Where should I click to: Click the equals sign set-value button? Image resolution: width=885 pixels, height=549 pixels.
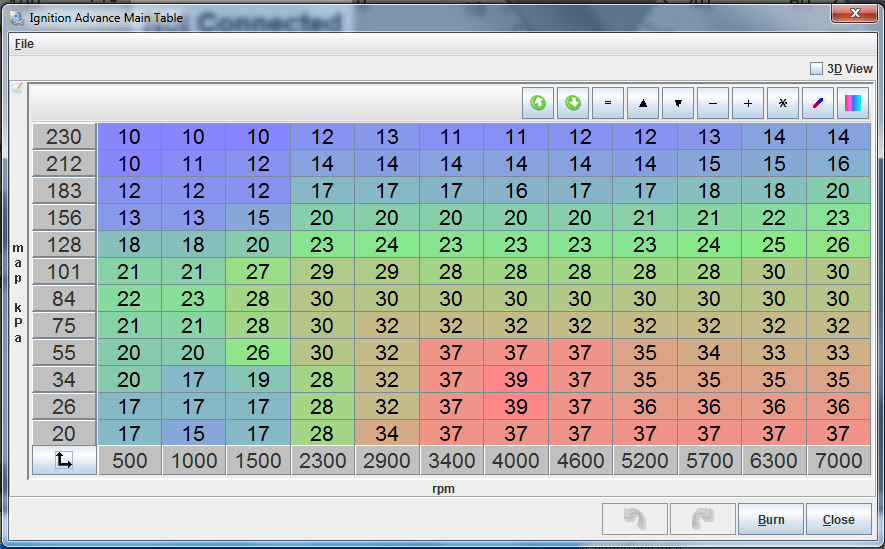pos(608,103)
